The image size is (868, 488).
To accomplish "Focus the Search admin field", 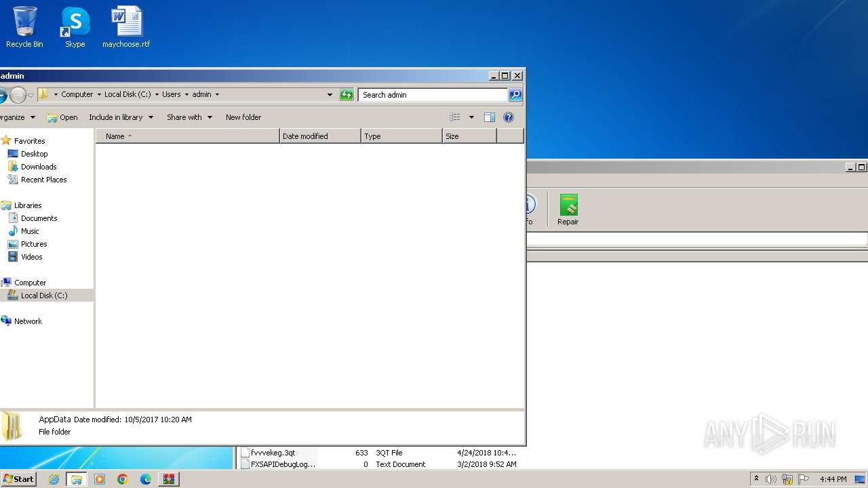I will (433, 95).
